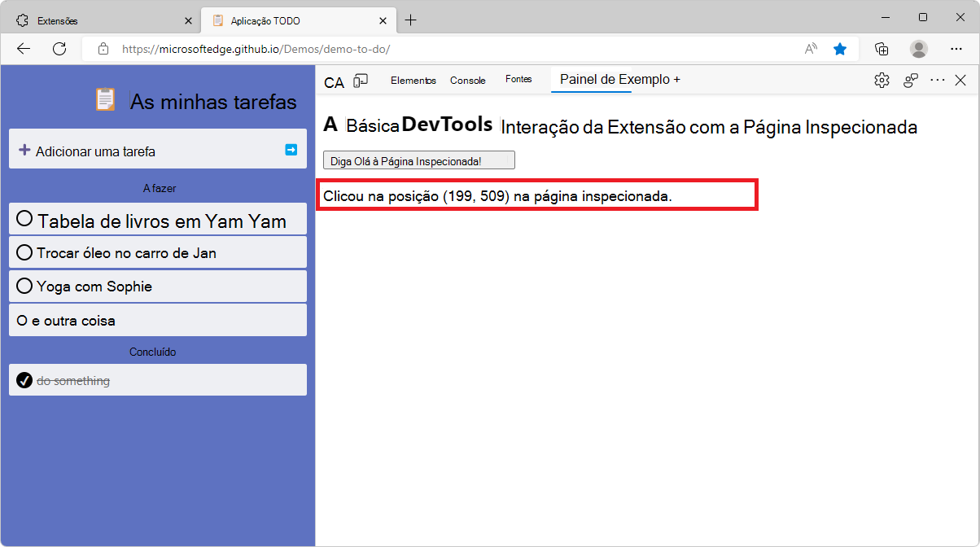This screenshot has height=547, width=980.
Task: Click the 'Adicionar uma tarefa' input field
Action: click(x=163, y=149)
